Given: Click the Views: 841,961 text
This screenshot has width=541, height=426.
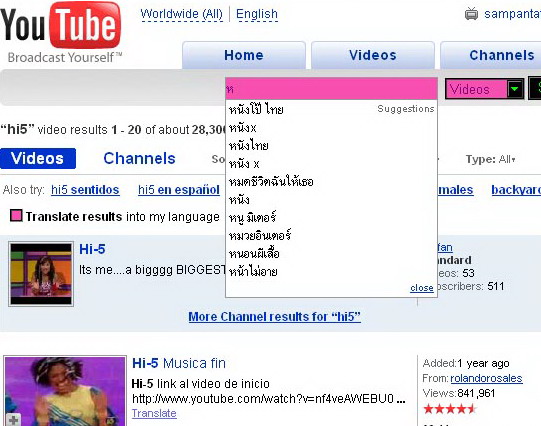Looking at the screenshot, I should click(459, 393).
